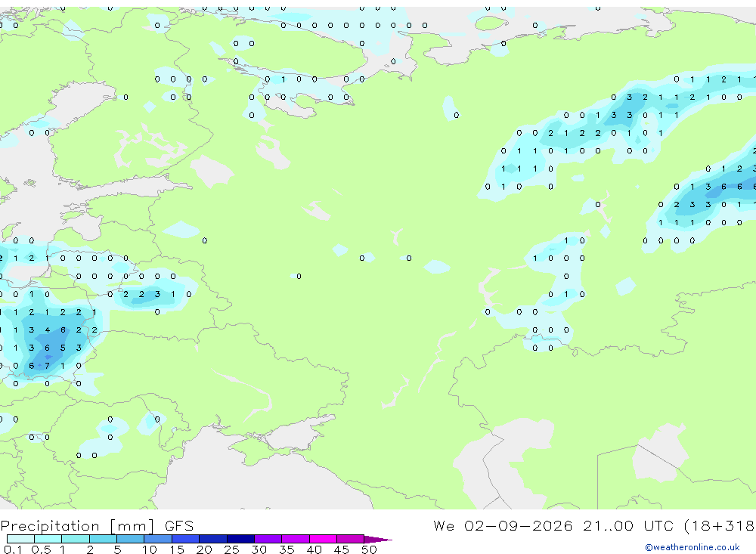
Task: Pick the legend swatch between 0.5 and 1
Action: (x=48, y=539)
